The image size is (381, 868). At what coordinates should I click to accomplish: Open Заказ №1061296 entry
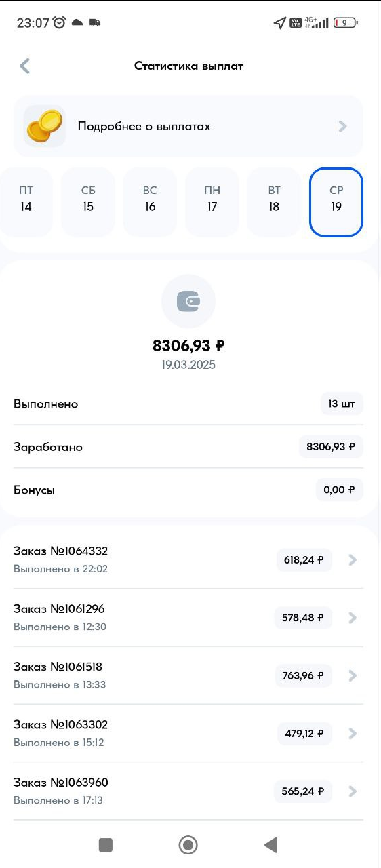188,617
